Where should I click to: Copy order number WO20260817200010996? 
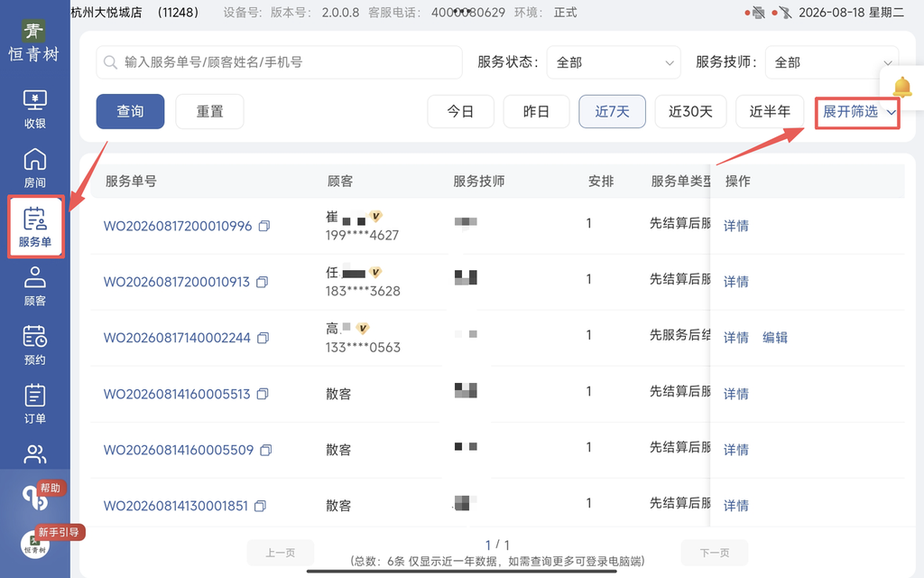tap(264, 226)
